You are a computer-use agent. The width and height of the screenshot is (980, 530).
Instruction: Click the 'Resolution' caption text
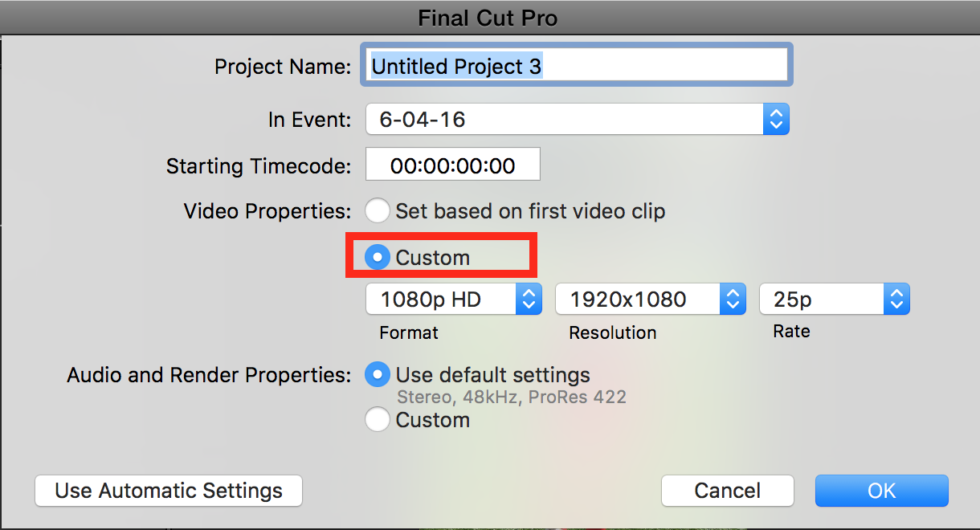pyautogui.click(x=612, y=332)
